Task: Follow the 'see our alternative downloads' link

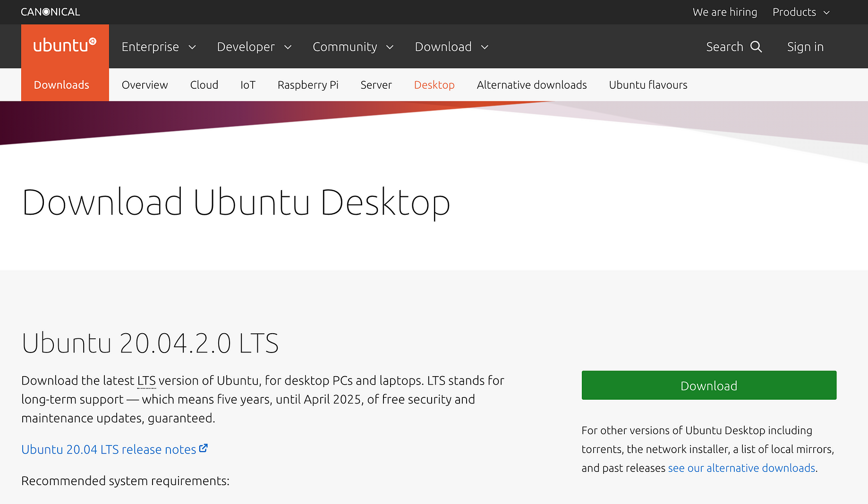Action: pyautogui.click(x=741, y=468)
